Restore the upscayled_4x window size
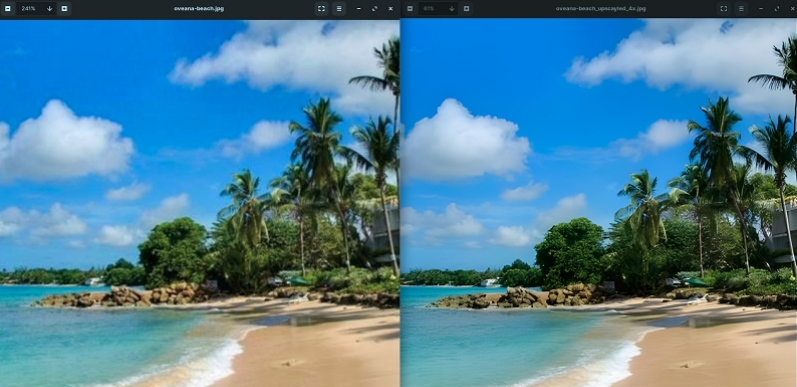Image resolution: width=797 pixels, height=387 pixels. tap(777, 9)
